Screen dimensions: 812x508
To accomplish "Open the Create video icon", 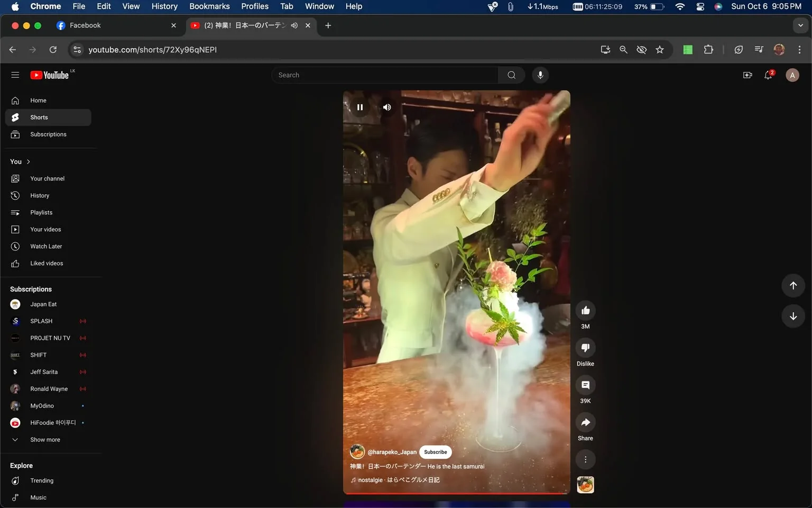I will click(748, 75).
